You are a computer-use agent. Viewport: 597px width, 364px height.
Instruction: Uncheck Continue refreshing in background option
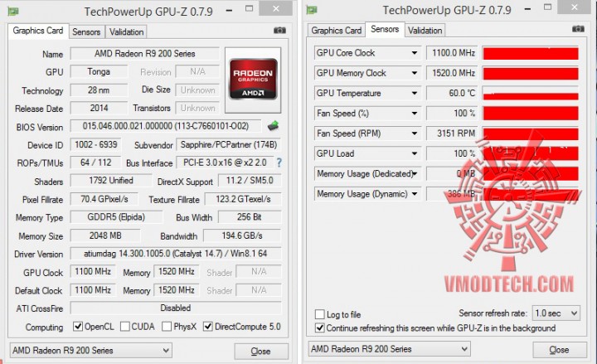point(320,328)
